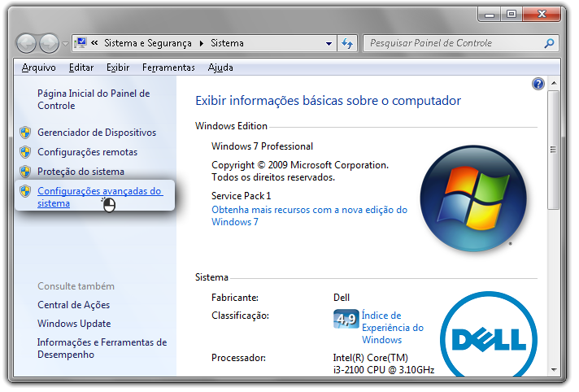This screenshot has width=579, height=392.
Task: Click shield icon next to Proteção do sistema
Action: coord(25,172)
